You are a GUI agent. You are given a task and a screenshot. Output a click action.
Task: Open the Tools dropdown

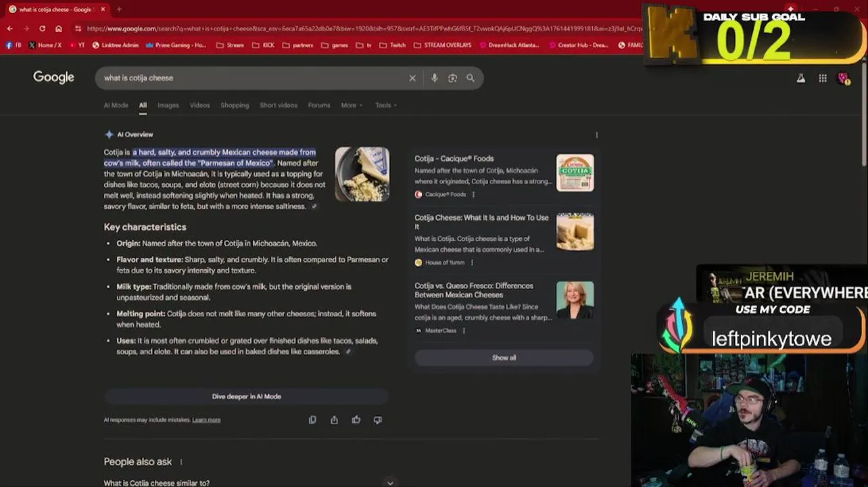coord(386,106)
